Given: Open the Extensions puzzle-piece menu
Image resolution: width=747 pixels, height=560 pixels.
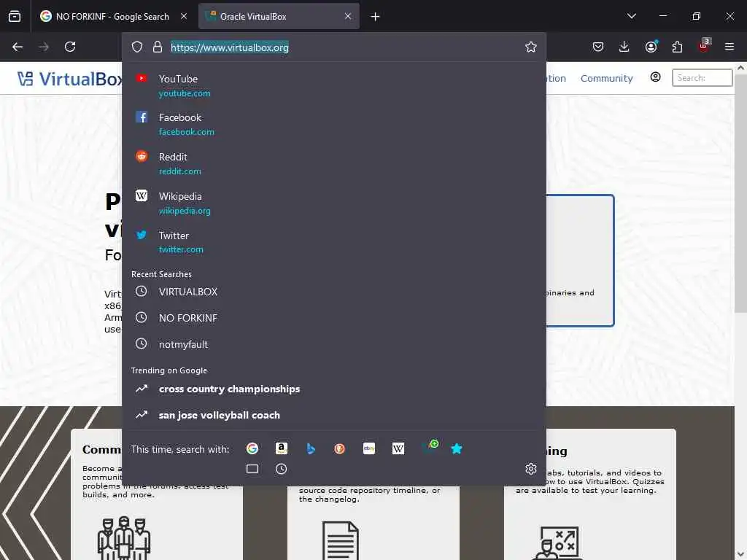Looking at the screenshot, I should 677,47.
